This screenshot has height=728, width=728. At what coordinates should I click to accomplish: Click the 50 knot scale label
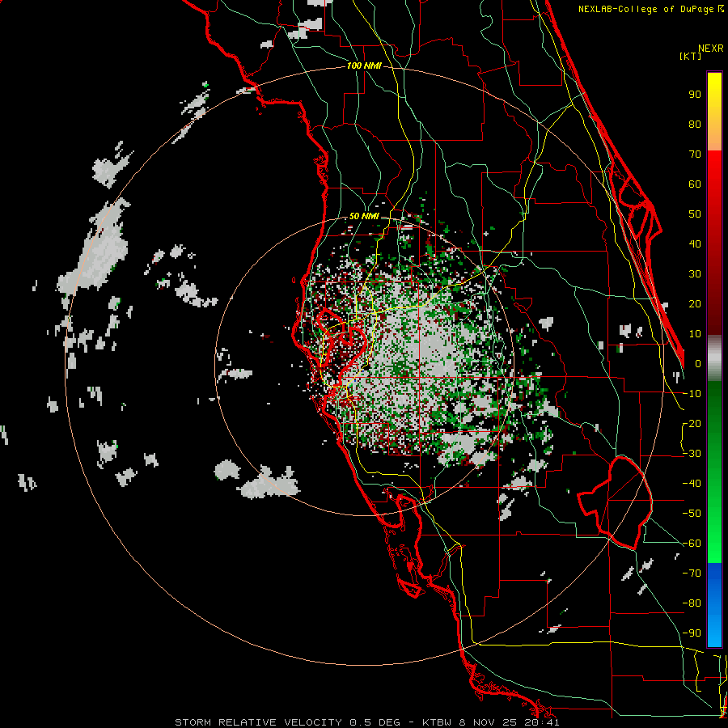695,214
